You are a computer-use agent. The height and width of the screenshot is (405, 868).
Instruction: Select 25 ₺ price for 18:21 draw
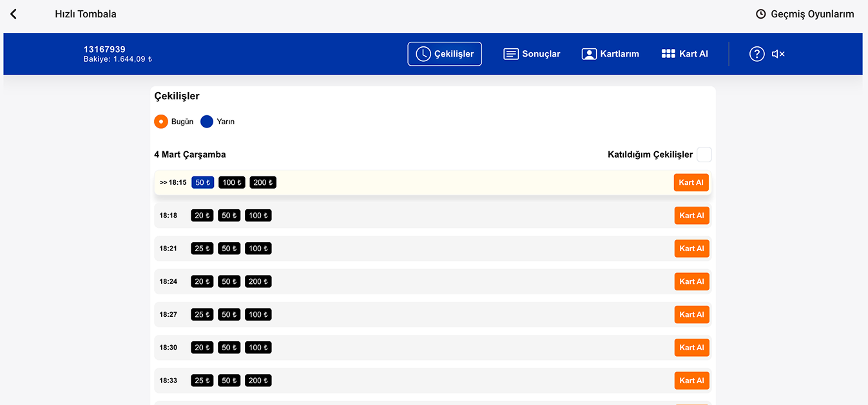coord(202,249)
